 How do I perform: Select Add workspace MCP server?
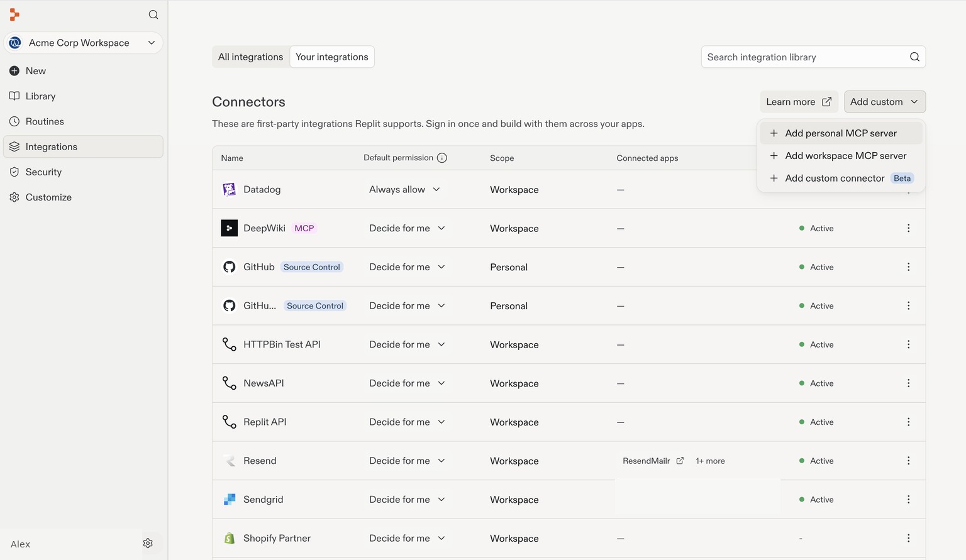(841, 156)
